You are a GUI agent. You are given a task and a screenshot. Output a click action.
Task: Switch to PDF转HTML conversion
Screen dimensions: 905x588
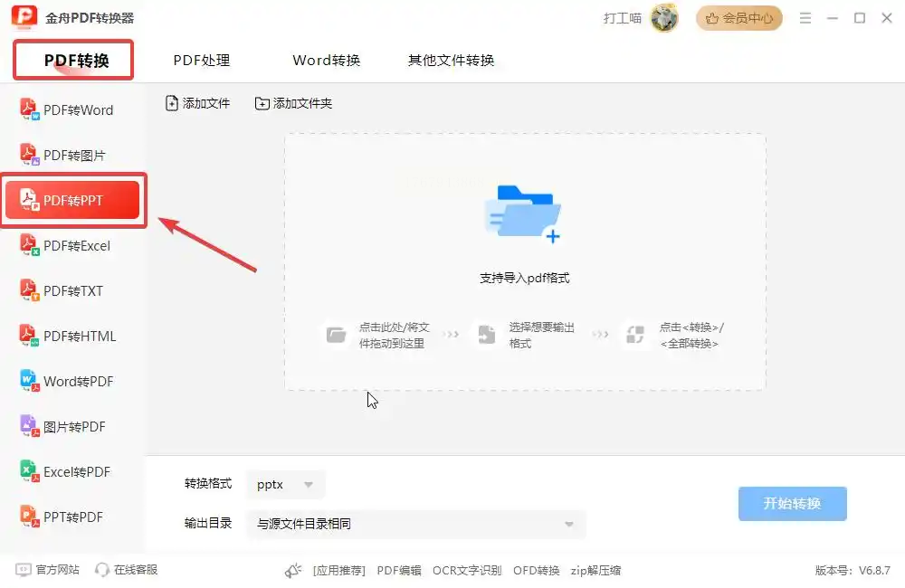click(68, 336)
